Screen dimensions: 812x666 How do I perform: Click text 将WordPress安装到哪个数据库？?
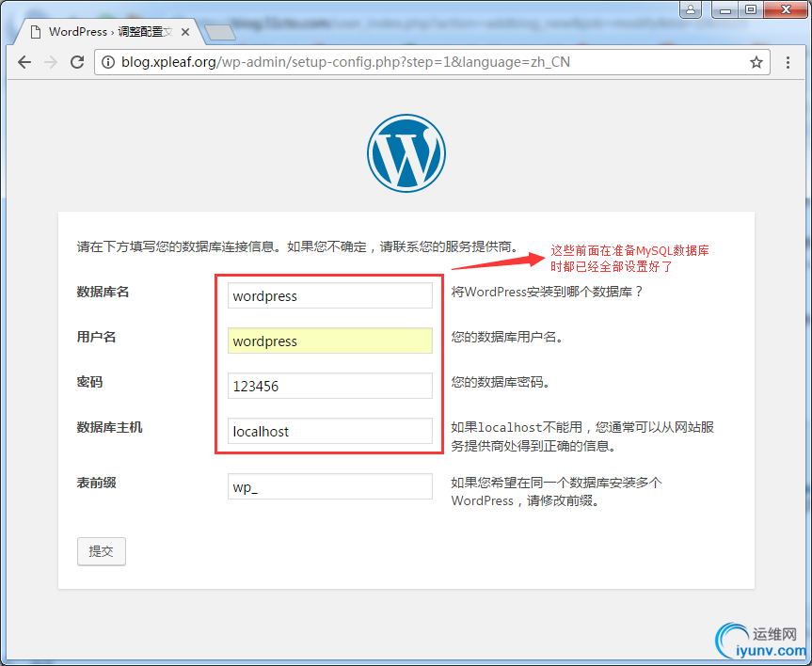547,293
